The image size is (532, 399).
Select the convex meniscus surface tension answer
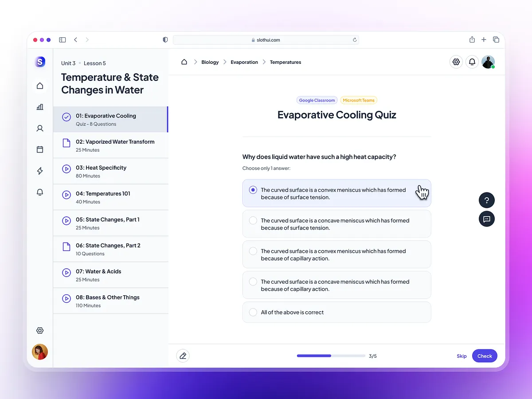336,193
